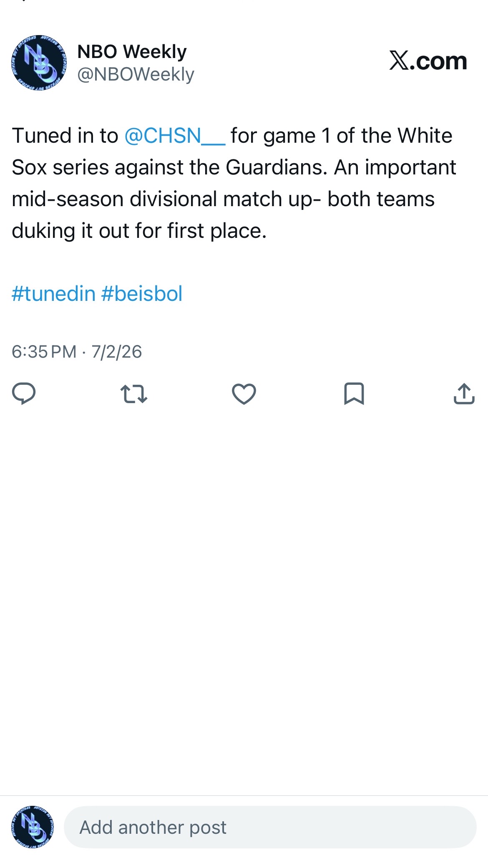Tap the 6:35 PM timestamp
Viewport: 488px width, 868px height.
(44, 352)
